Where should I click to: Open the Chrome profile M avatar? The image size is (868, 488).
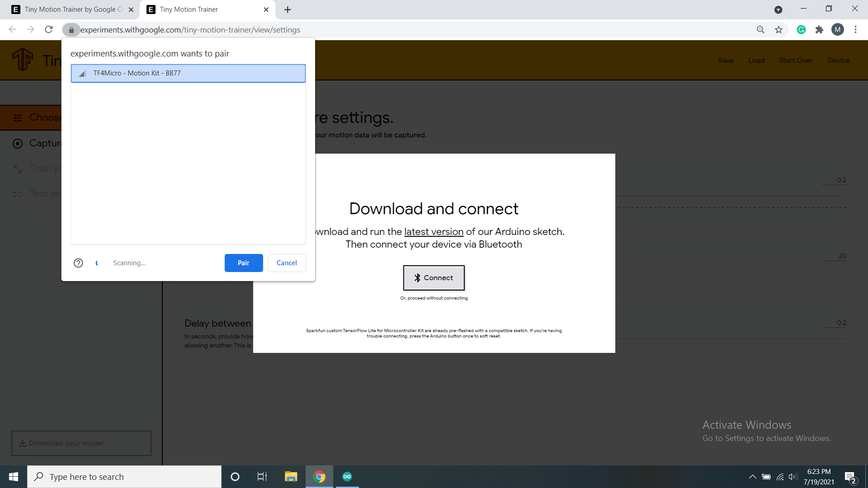tap(837, 30)
